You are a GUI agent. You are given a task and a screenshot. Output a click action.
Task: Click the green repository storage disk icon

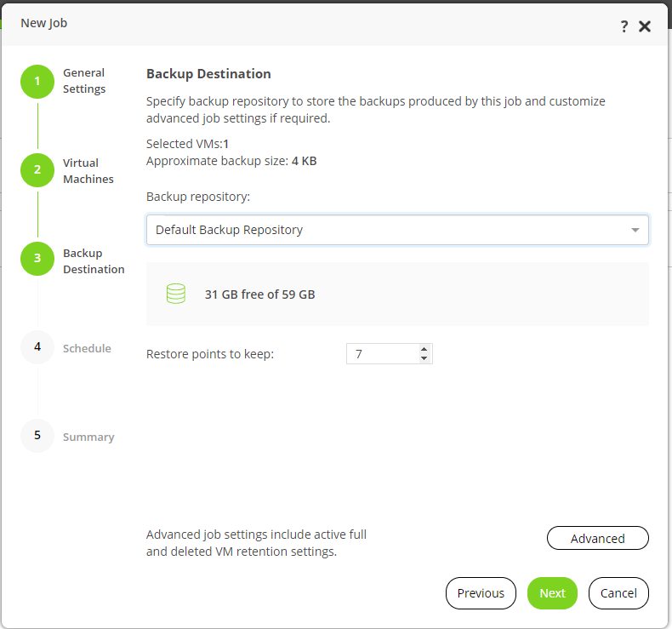[176, 294]
